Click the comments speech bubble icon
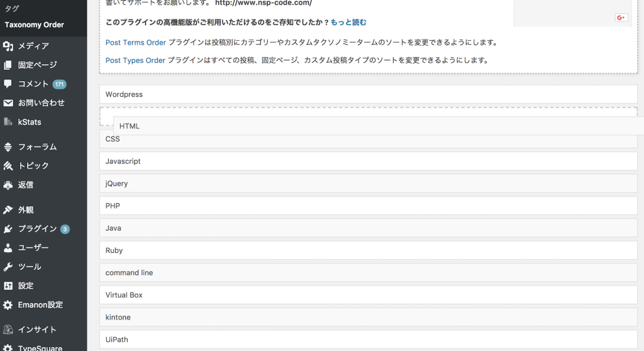Screen dimensions: 644x351 pyautogui.click(x=8, y=84)
